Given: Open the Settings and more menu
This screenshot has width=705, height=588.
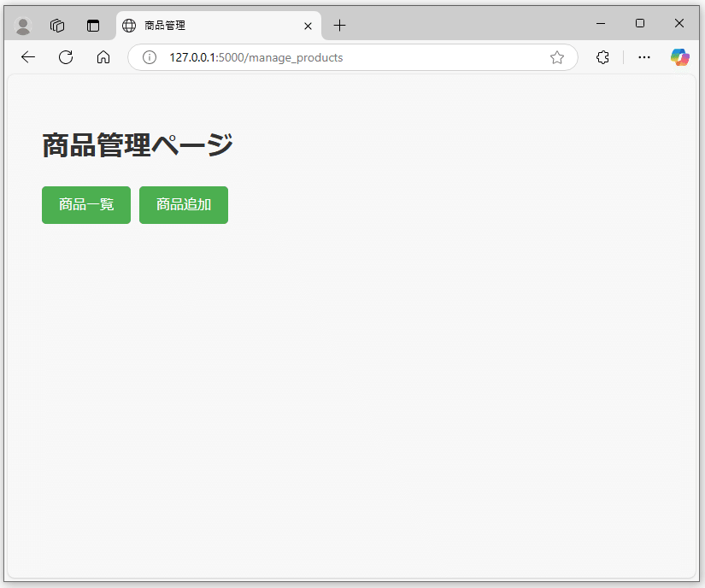Looking at the screenshot, I should pyautogui.click(x=643, y=57).
